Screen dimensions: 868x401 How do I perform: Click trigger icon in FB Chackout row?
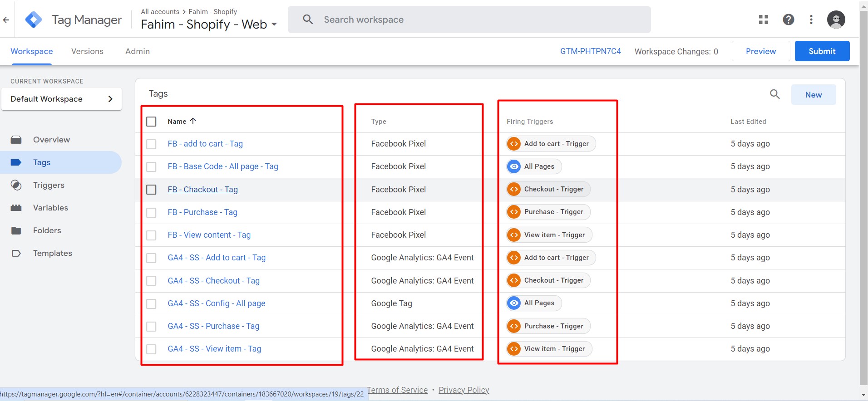(x=514, y=189)
